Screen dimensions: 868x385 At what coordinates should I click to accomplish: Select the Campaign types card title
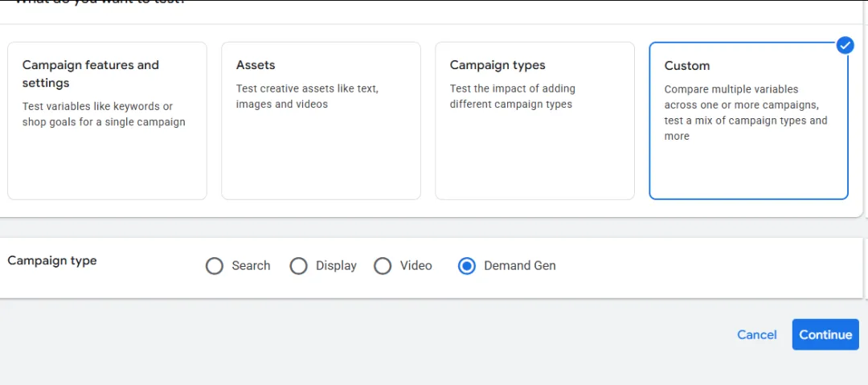497,65
